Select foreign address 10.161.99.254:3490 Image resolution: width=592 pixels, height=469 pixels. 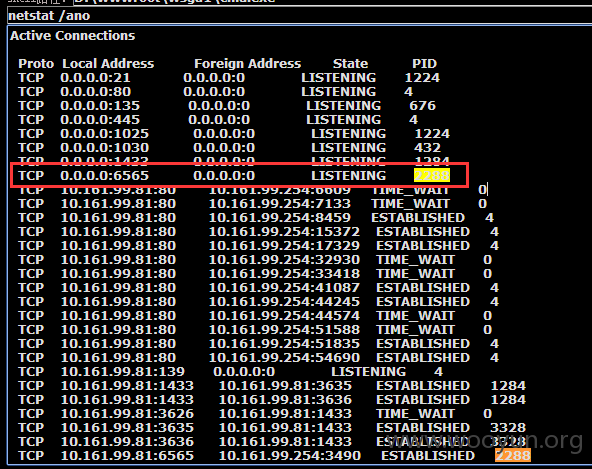290,455
